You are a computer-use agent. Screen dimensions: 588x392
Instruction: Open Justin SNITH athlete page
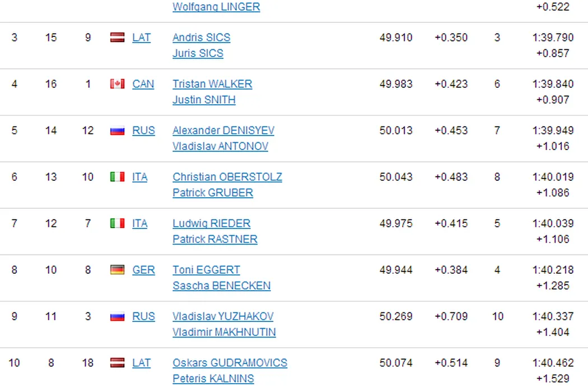coord(204,100)
